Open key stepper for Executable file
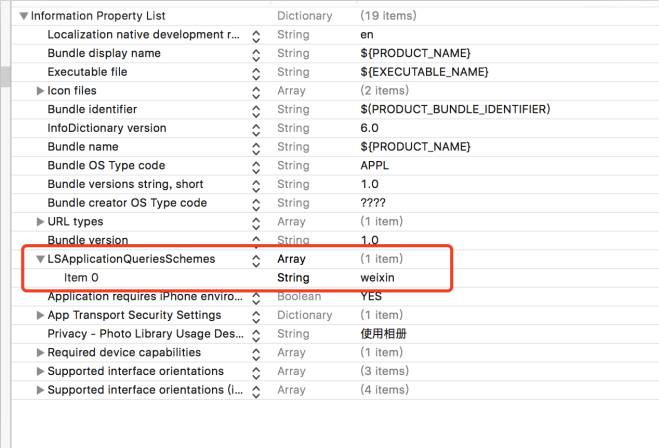Viewport: 659px width, 448px height. click(x=256, y=74)
